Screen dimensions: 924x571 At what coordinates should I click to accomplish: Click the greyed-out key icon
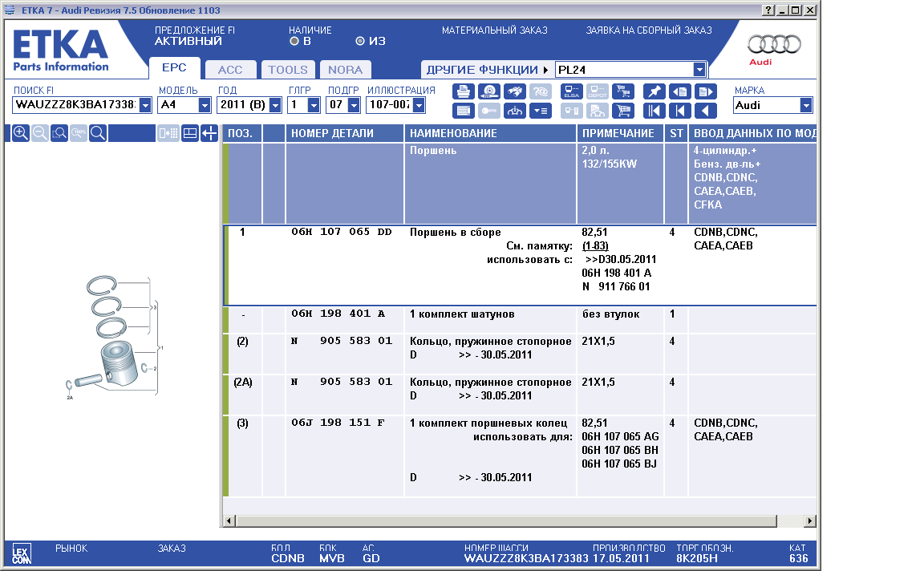point(489,111)
